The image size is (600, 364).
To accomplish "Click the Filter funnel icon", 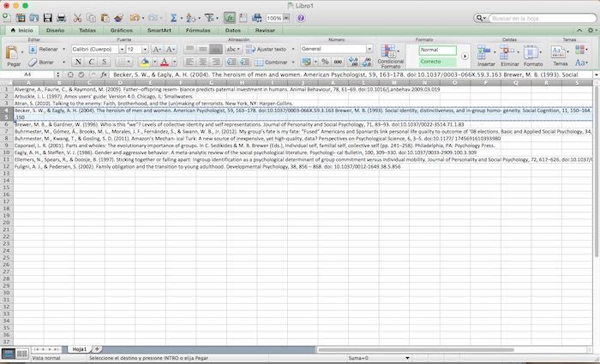I will click(x=209, y=18).
